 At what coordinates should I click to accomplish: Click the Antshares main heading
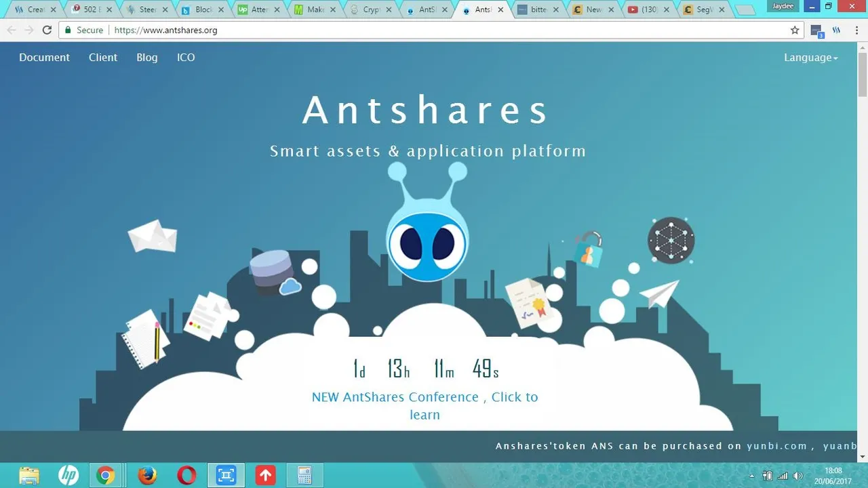pyautogui.click(x=426, y=110)
